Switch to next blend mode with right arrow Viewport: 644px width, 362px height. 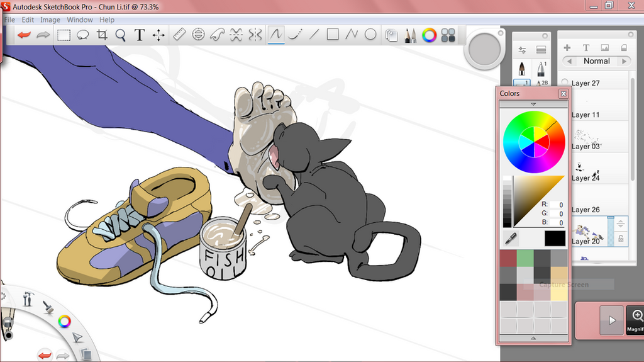625,61
